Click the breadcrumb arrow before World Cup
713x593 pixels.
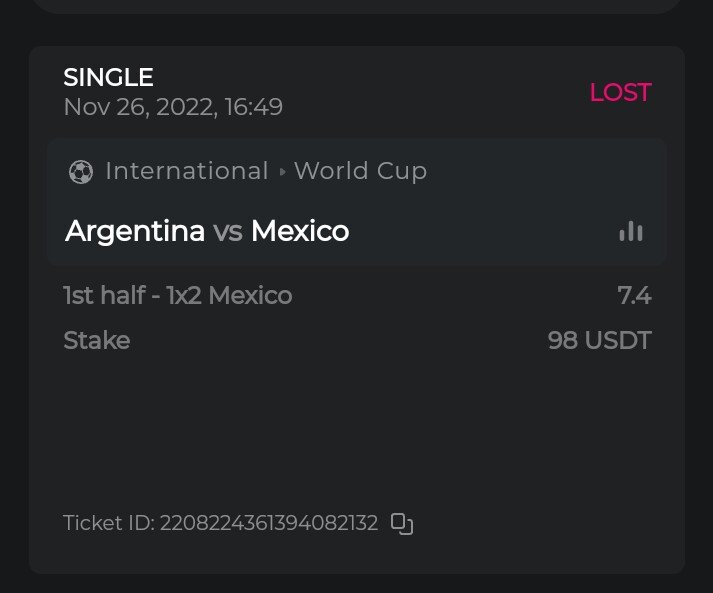point(282,172)
